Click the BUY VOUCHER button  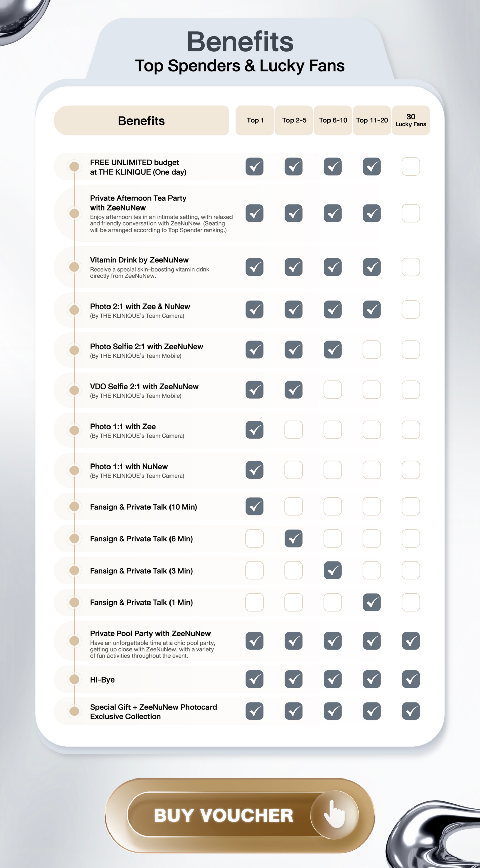[x=224, y=815]
